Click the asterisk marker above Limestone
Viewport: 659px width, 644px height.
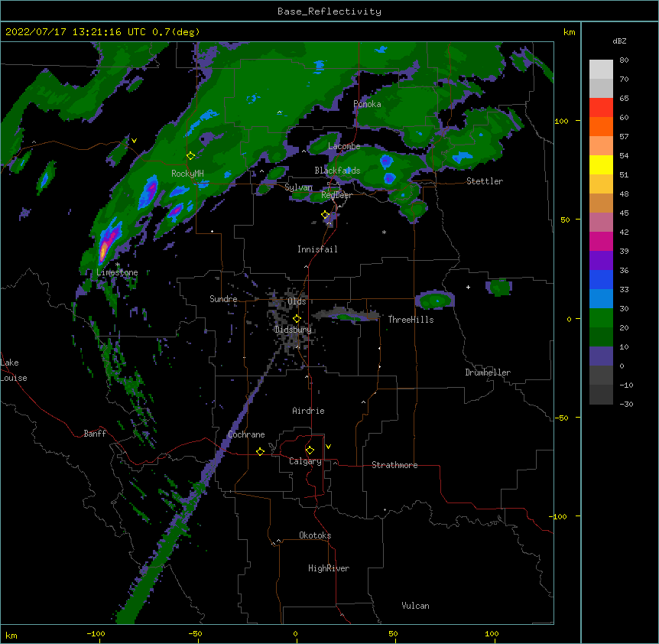pos(117,265)
